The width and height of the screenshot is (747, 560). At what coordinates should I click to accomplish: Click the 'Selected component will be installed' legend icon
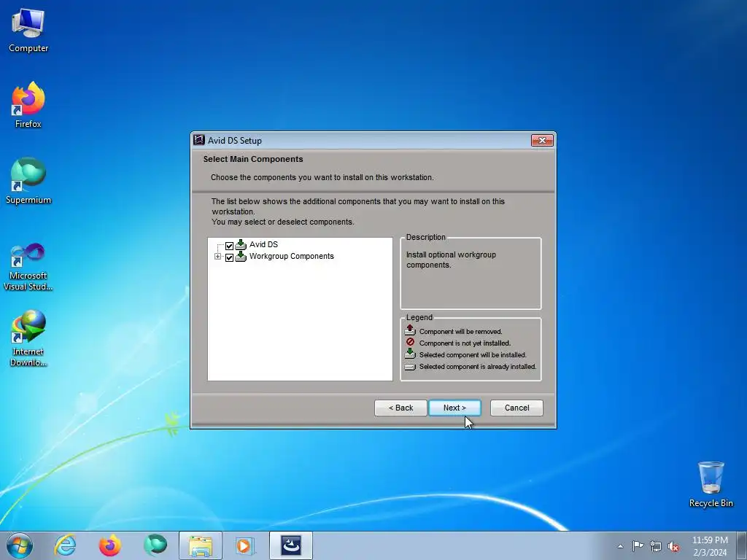point(410,354)
